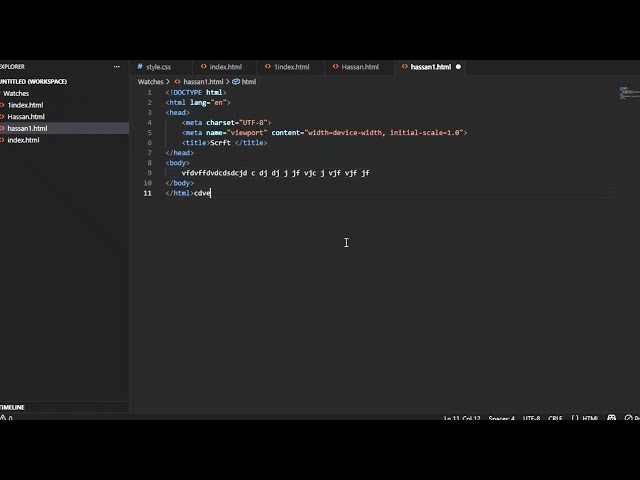640x480 pixels.
Task: Change the UTF-8 encoding in status bar
Action: [x=530, y=418]
